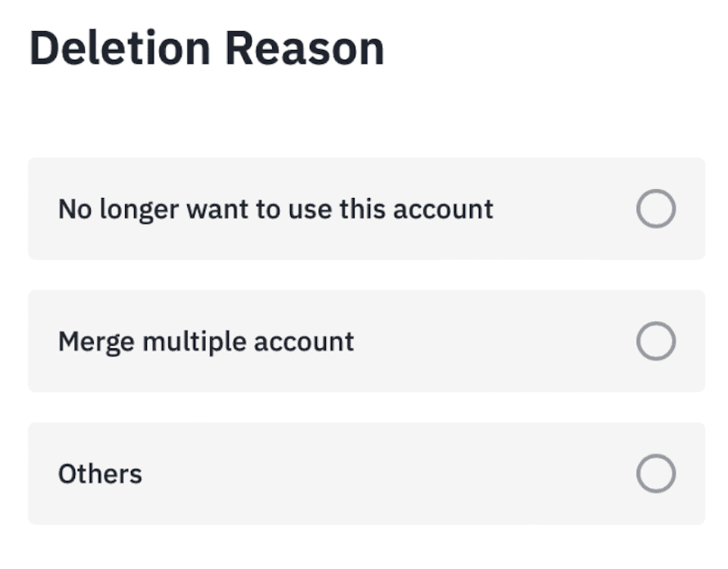Click the 'No longer want to use this account' label

pos(275,209)
